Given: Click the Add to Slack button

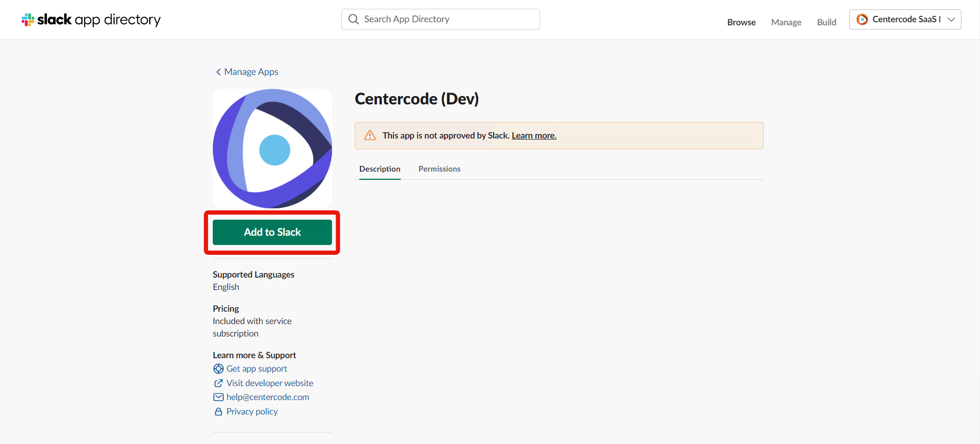Looking at the screenshot, I should 272,232.
